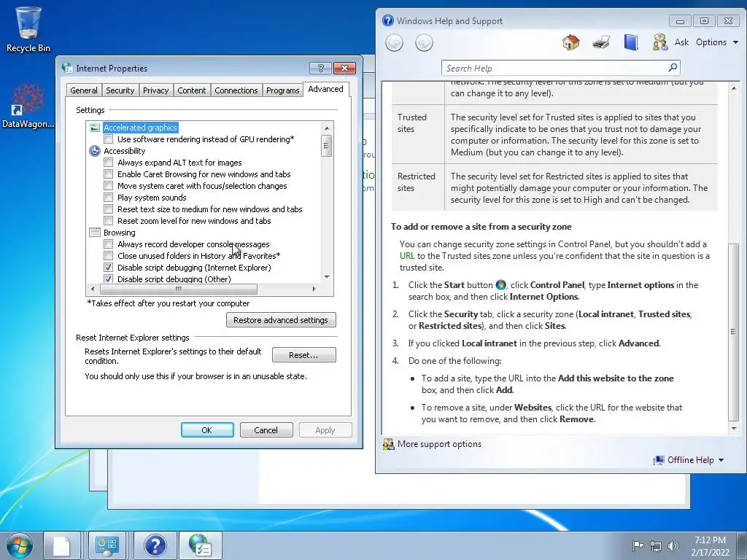Click the settings vertical scrollbar thumb
747x560 pixels.
click(327, 146)
